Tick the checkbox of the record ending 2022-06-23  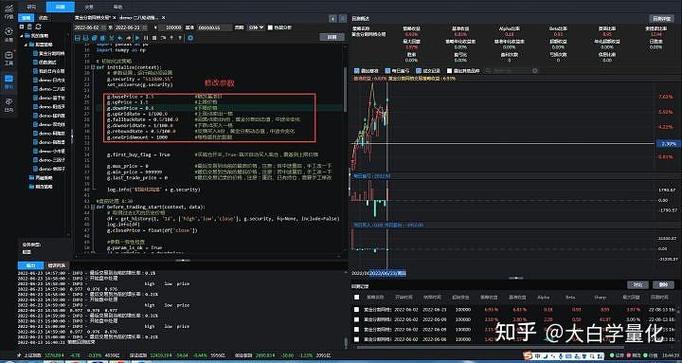[x=357, y=310]
